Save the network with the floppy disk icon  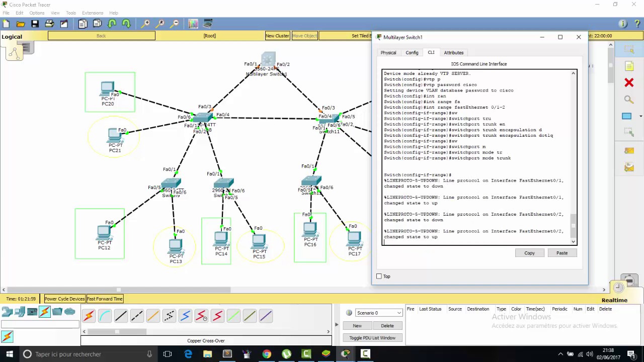pos(35,24)
